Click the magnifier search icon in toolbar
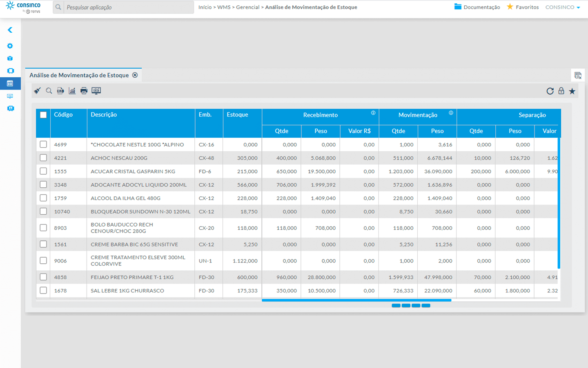 pos(49,91)
